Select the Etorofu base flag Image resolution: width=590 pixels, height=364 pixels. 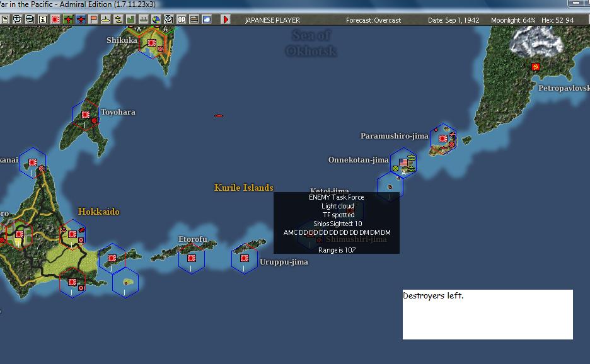[x=192, y=258]
